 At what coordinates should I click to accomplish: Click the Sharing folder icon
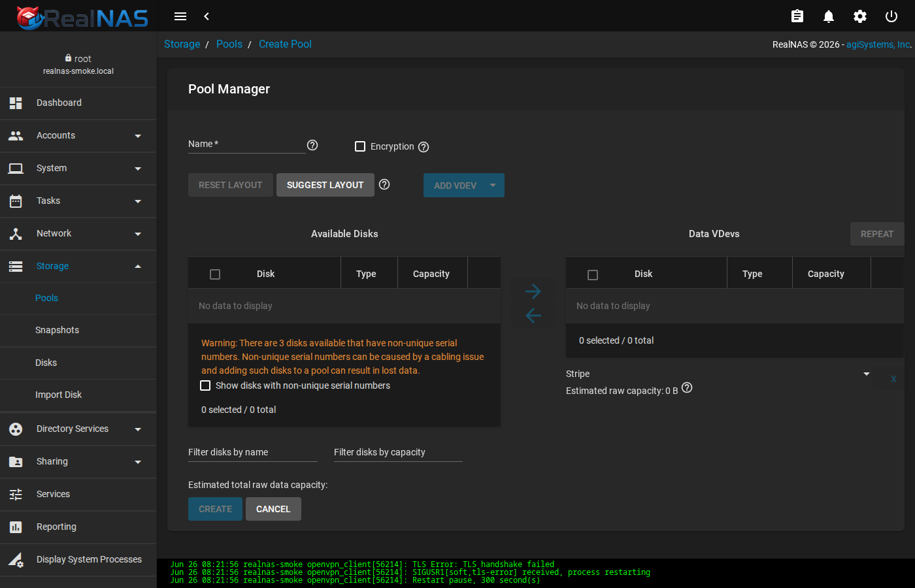[16, 461]
